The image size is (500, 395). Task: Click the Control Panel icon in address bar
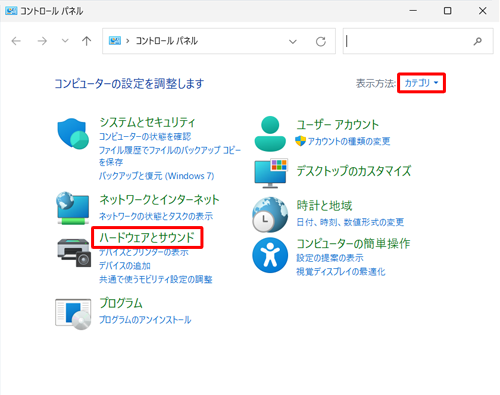115,41
